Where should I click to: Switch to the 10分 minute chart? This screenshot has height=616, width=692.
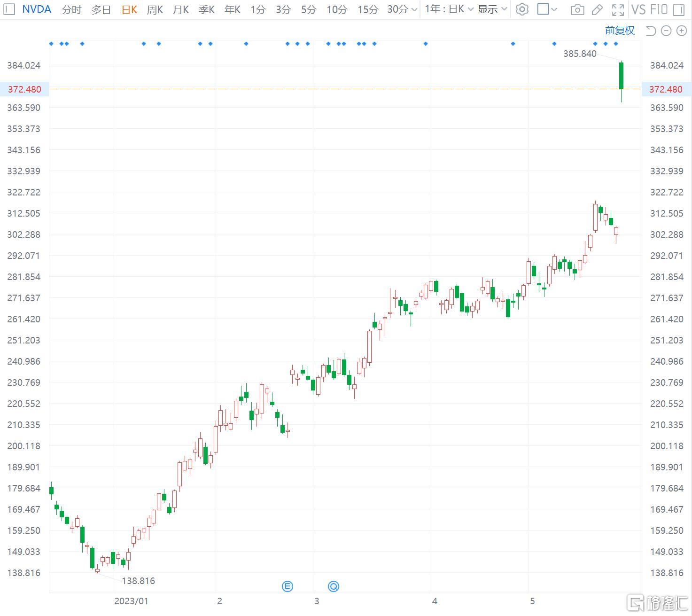[x=337, y=9]
